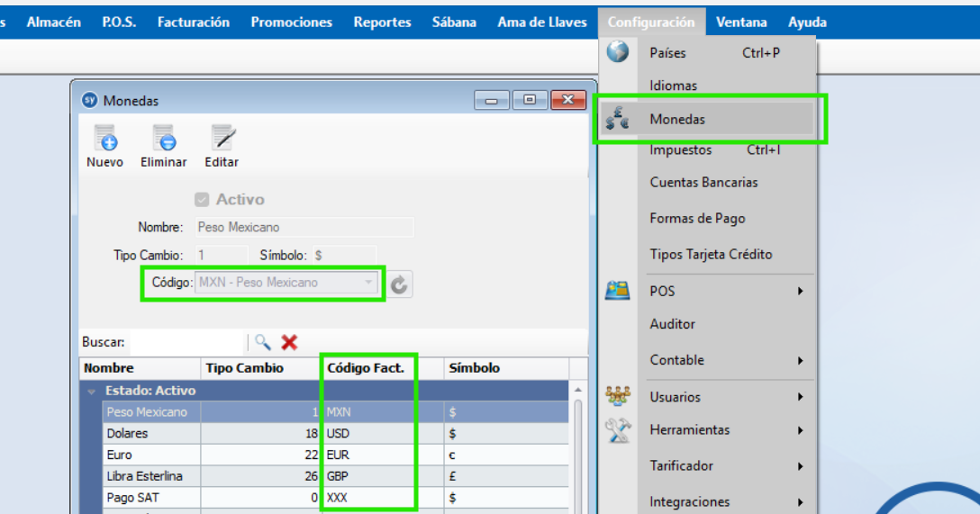Open the Ventana menu
The height and width of the screenshot is (514, 980).
coord(741,22)
